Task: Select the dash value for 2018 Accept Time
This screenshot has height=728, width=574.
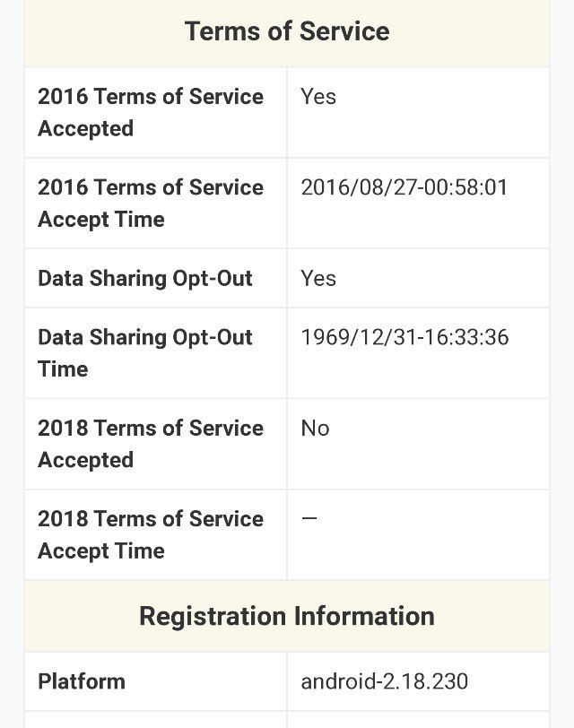Action: coord(309,517)
